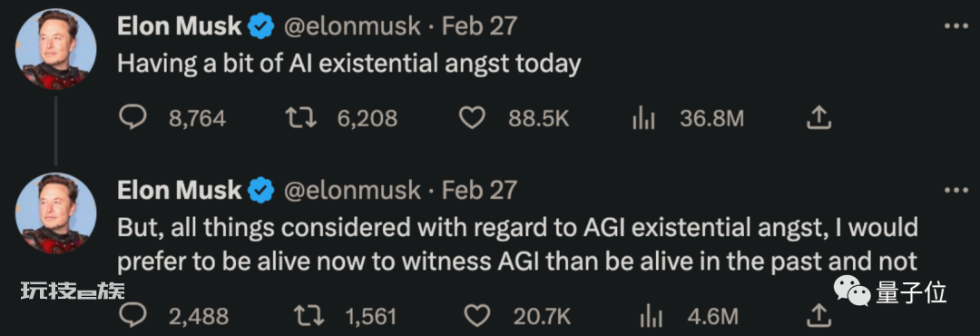Open the first tweet's three-dot more menu
The width and height of the screenshot is (980, 336).
(955, 26)
